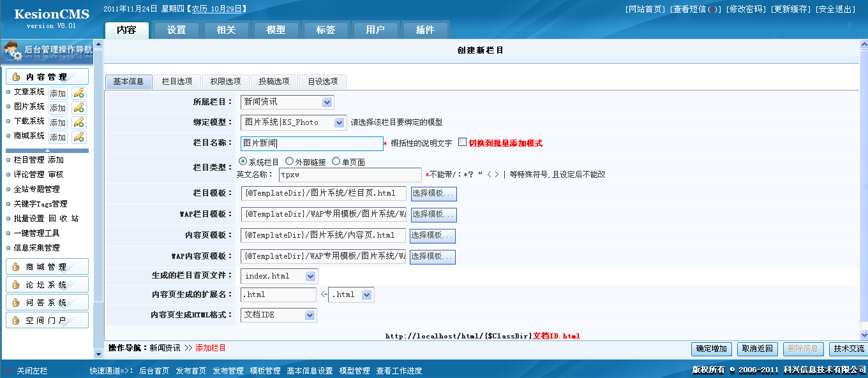This screenshot has height=378, width=868.
Task: Click the 确定增加 button
Action: 711,349
